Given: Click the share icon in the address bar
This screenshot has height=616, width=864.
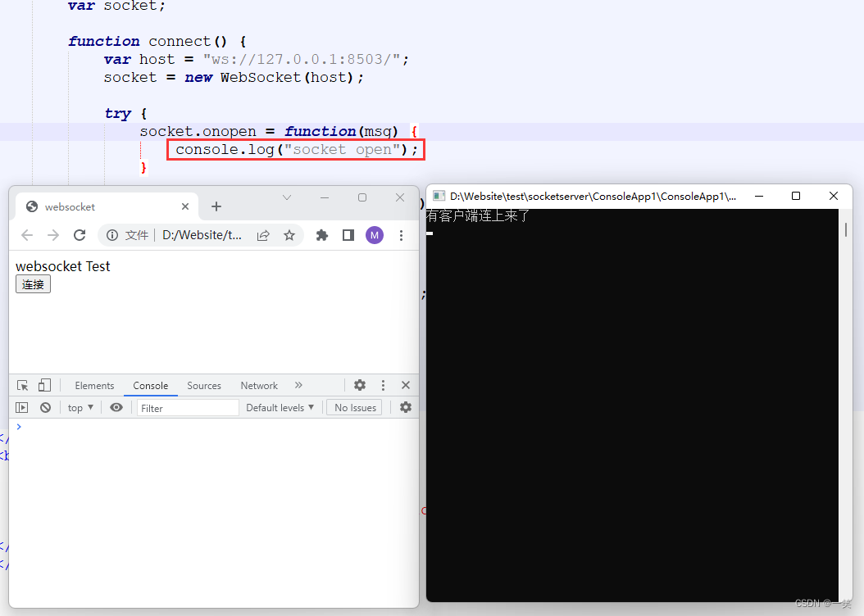Looking at the screenshot, I should click(262, 234).
